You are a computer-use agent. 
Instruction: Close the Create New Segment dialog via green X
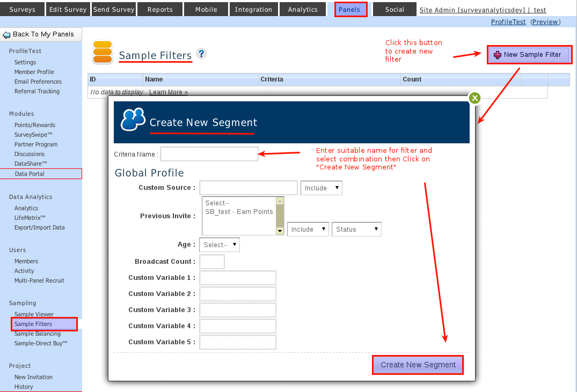click(x=474, y=98)
